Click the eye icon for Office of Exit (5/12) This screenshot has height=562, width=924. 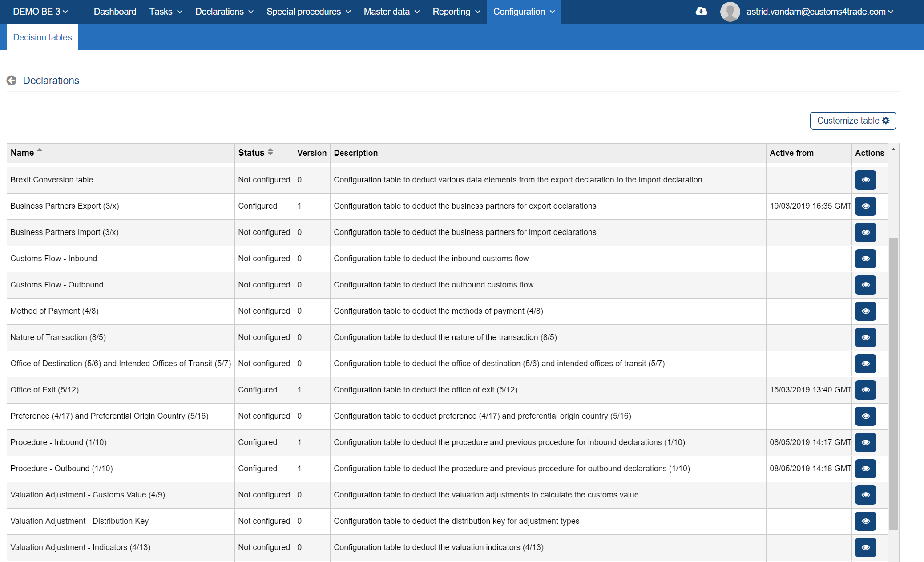pyautogui.click(x=865, y=390)
